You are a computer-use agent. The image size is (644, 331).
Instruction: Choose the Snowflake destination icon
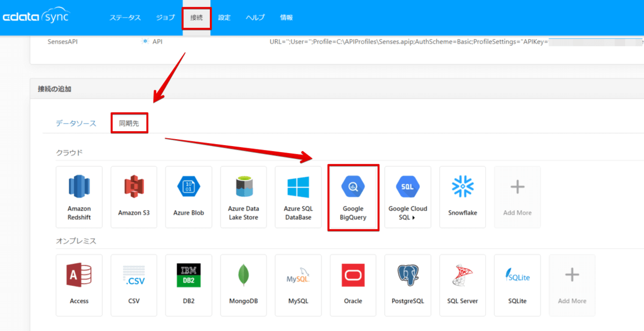tap(463, 197)
